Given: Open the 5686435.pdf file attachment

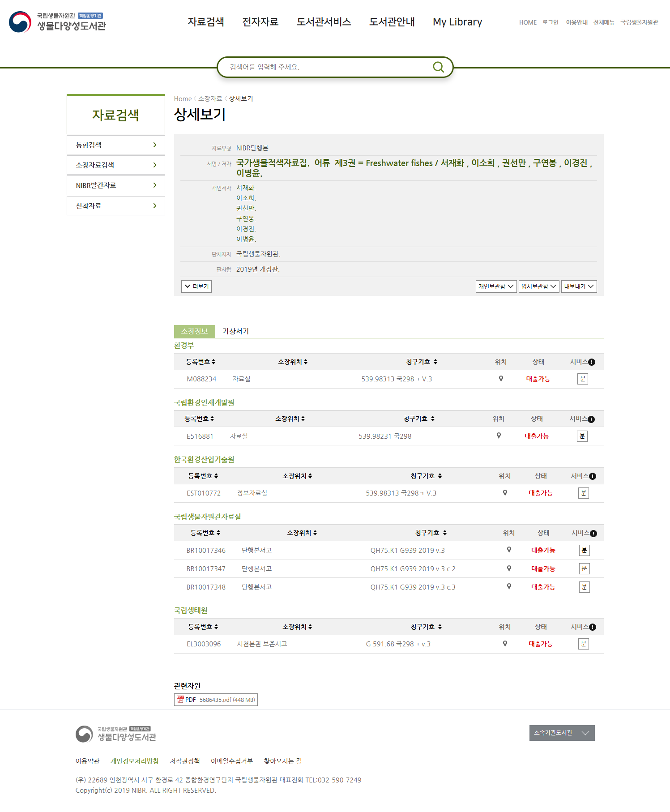Looking at the screenshot, I should click(216, 700).
